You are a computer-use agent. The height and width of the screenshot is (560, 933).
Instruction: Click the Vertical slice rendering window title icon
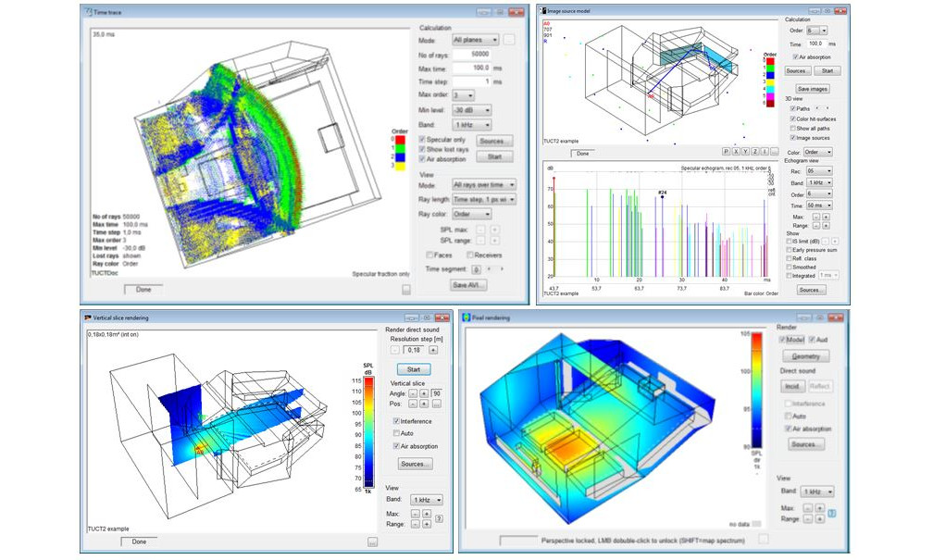coord(88,317)
